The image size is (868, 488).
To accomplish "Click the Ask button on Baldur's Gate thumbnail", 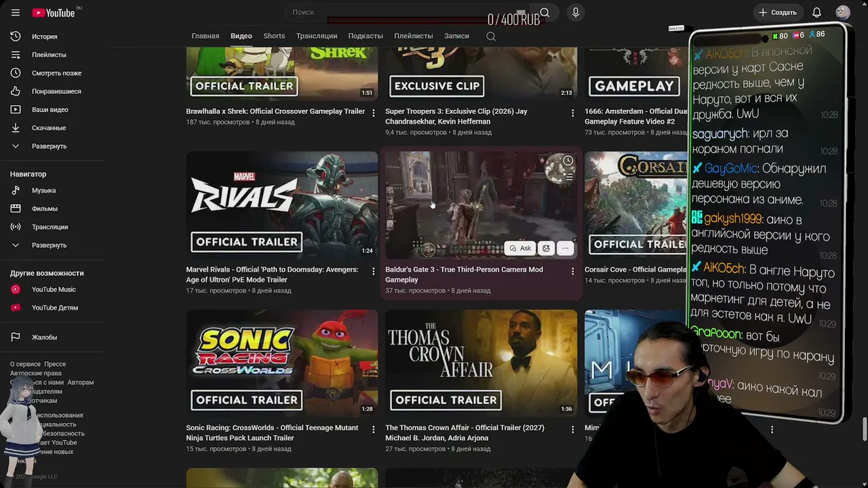I will tap(520, 248).
